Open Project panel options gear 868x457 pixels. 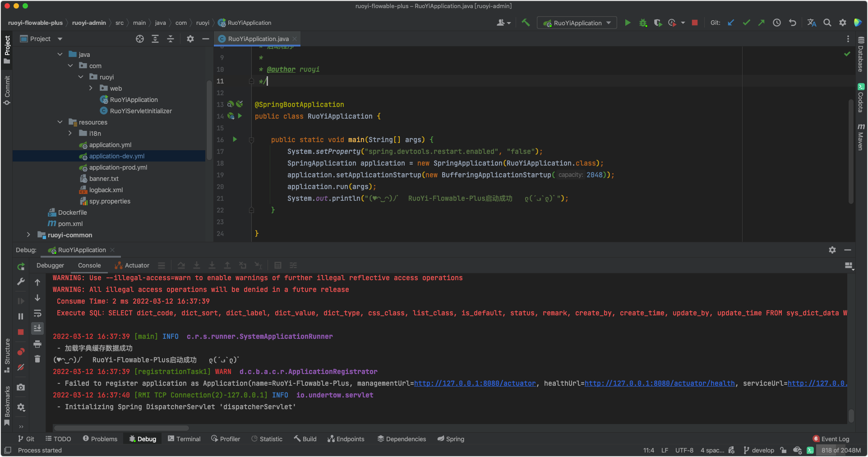pyautogui.click(x=190, y=39)
